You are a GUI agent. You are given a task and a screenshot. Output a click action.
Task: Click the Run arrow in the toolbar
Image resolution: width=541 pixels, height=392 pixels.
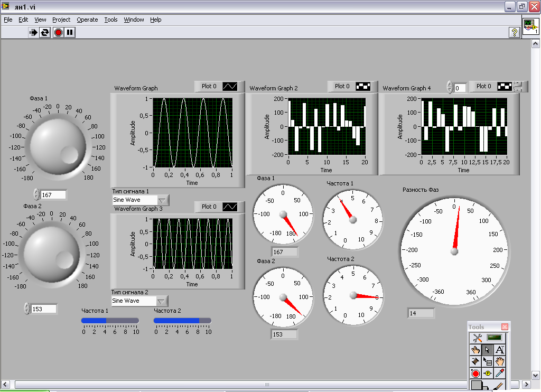[33, 32]
